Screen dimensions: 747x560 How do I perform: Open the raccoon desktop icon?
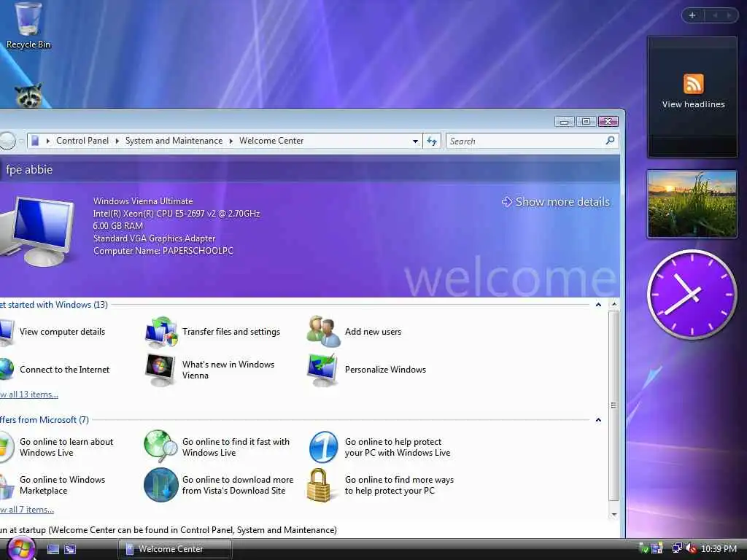coord(28,96)
